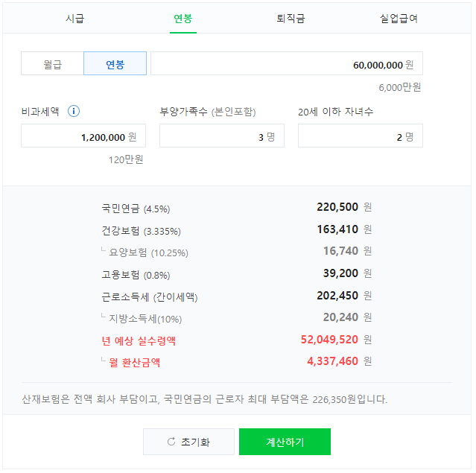Image resolution: width=476 pixels, height=473 pixels.
Task: Click the 년 예상 실수령액 amount 52,049,520
Action: [x=329, y=340]
